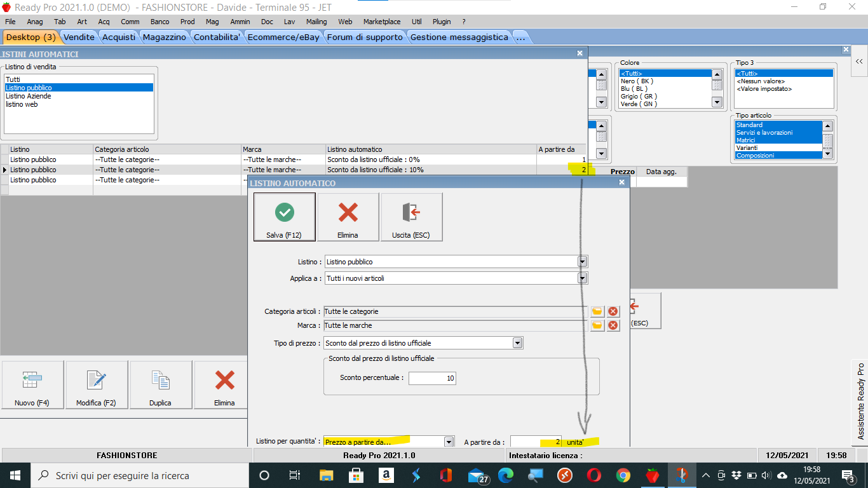Click the Duplica copy documents button

click(160, 385)
